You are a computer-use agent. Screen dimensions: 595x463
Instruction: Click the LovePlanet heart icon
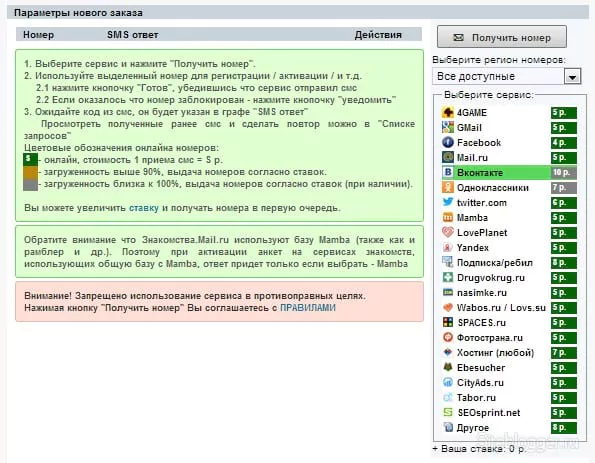pos(448,232)
